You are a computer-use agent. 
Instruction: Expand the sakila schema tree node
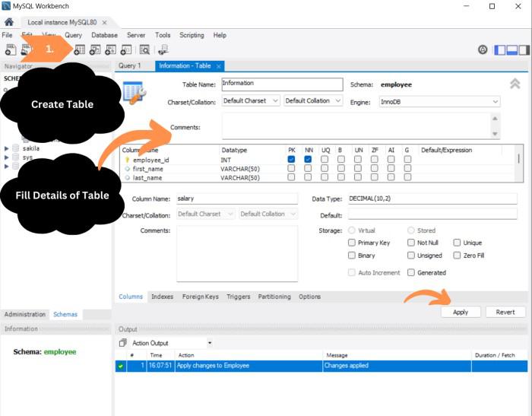point(6,148)
